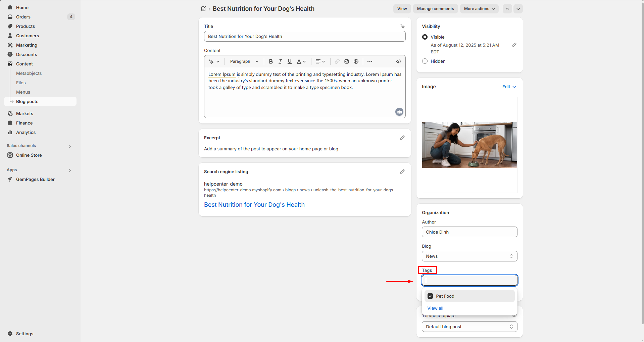644x342 pixels.
Task: Edit visibility date pencil icon
Action: tap(514, 45)
